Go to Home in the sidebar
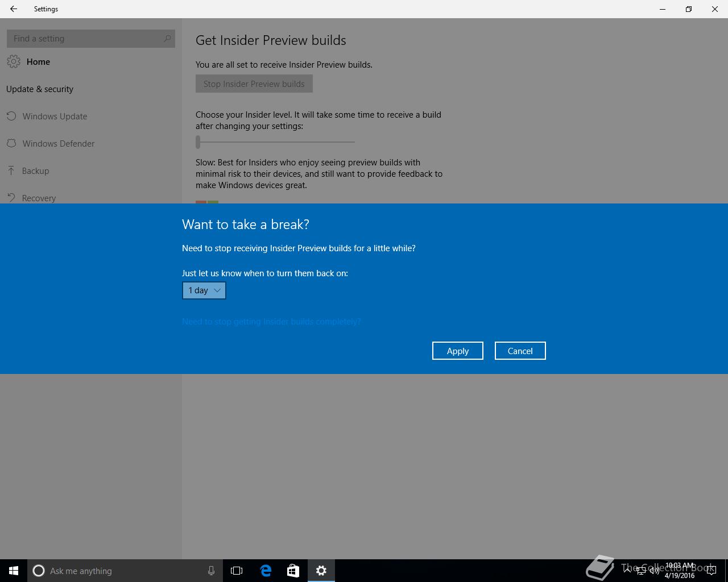Image resolution: width=728 pixels, height=582 pixels. pyautogui.click(x=38, y=61)
